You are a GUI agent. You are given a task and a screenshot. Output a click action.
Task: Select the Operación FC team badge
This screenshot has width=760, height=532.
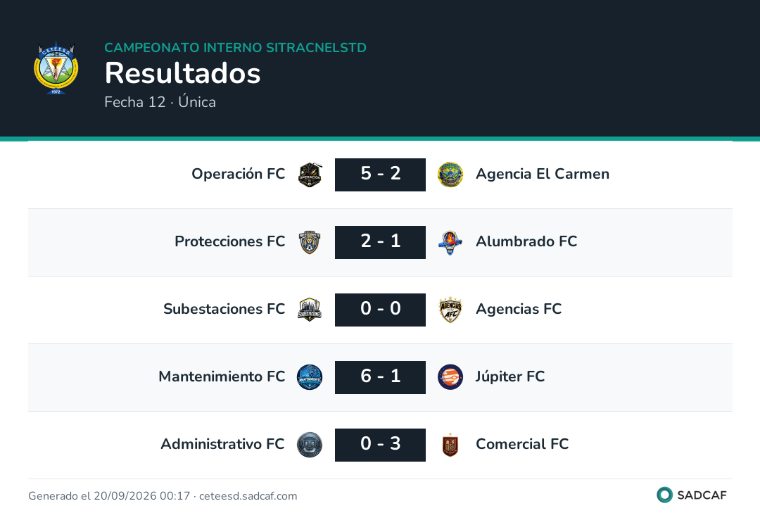(310, 175)
